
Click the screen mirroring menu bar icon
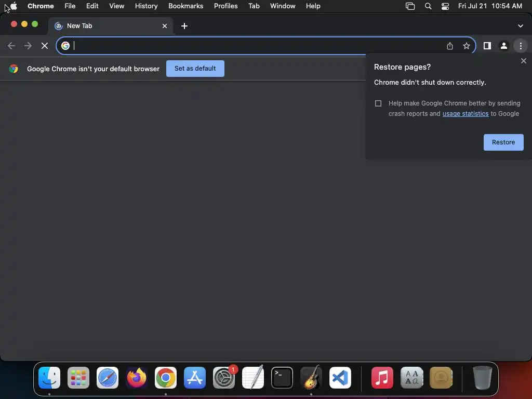[410, 6]
